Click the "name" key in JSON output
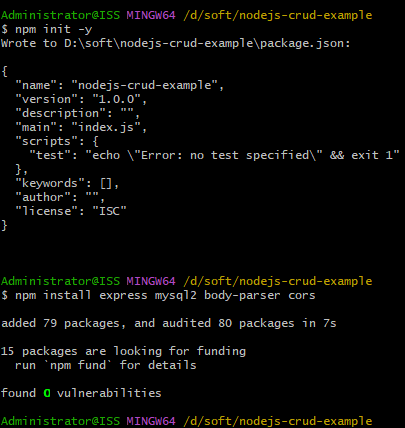 pyautogui.click(x=36, y=85)
